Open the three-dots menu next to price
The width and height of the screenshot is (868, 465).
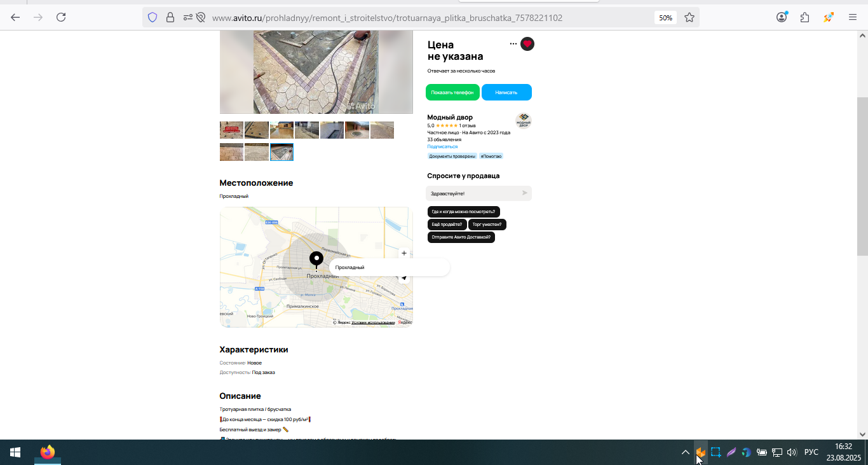[513, 44]
